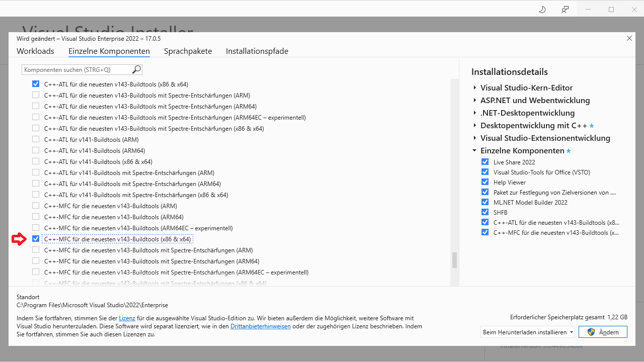Click the search magnifier icon
644x362 pixels.
pos(136,69)
